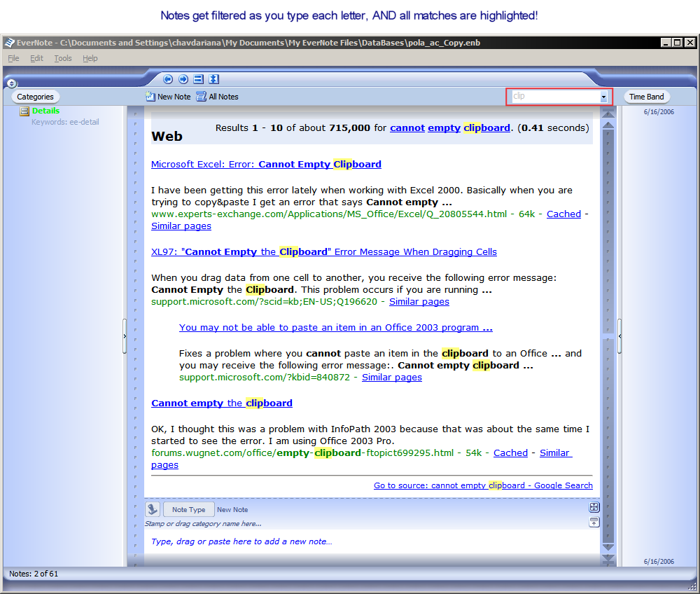Screen dimensions: 700x594
Task: Click the back navigation arrow icon
Action: click(x=168, y=79)
